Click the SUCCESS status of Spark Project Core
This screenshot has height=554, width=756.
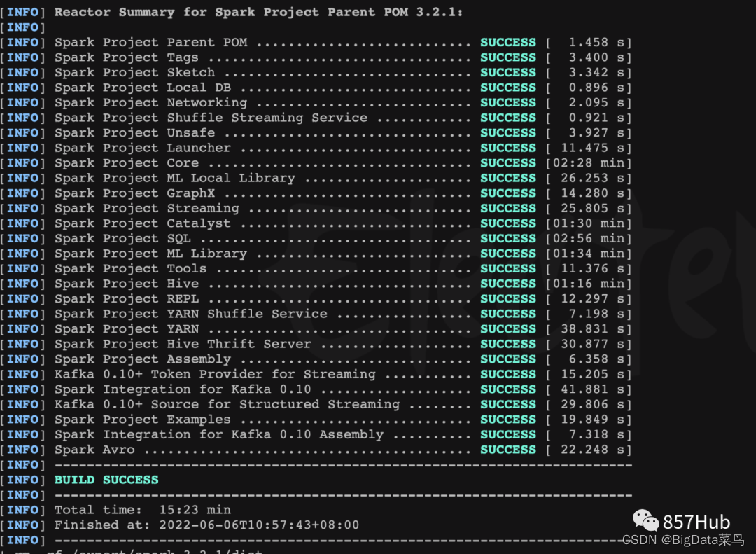[x=508, y=163]
